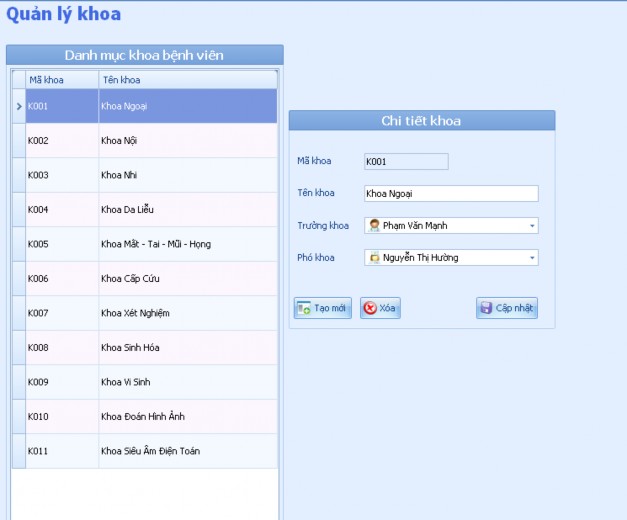Click person icon beside Nguyễn Thị Hường

(x=374, y=258)
